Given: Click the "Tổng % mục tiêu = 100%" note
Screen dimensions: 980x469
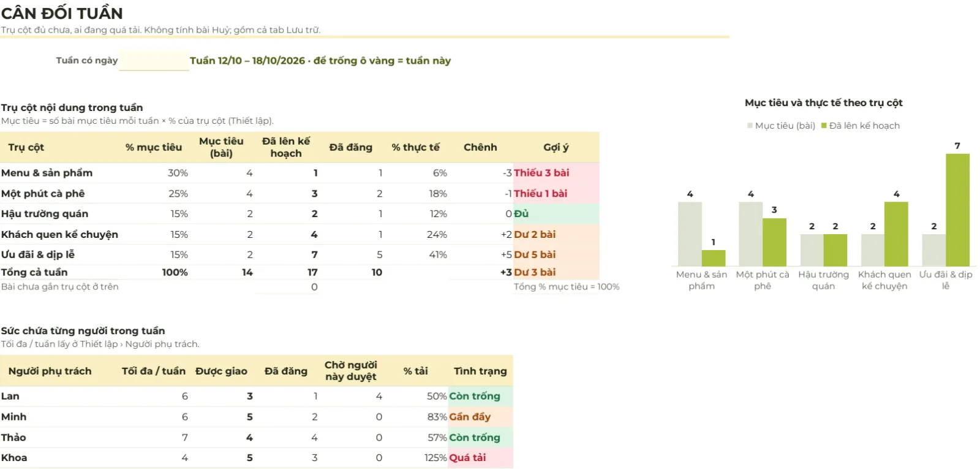Looking at the screenshot, I should 567,287.
